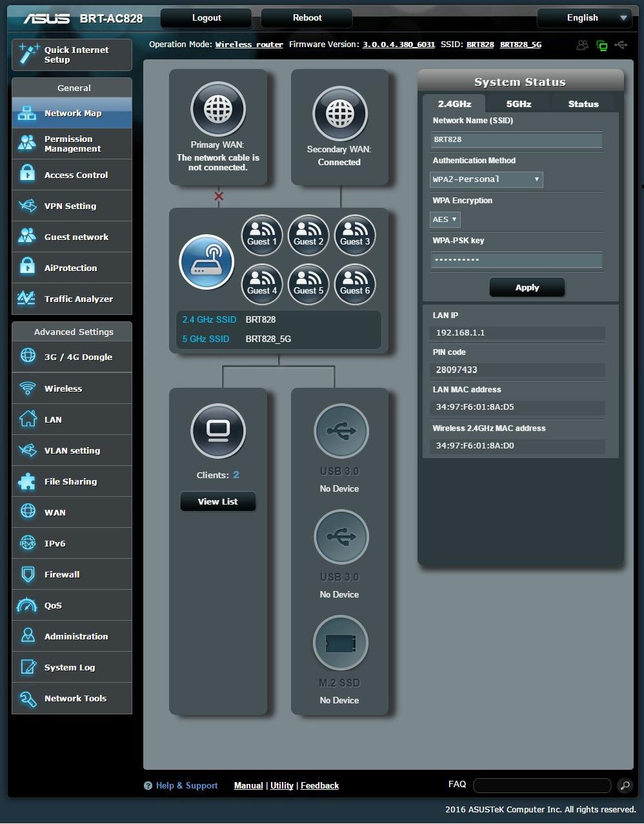
Task: Switch to the Status tab
Action: pos(583,103)
